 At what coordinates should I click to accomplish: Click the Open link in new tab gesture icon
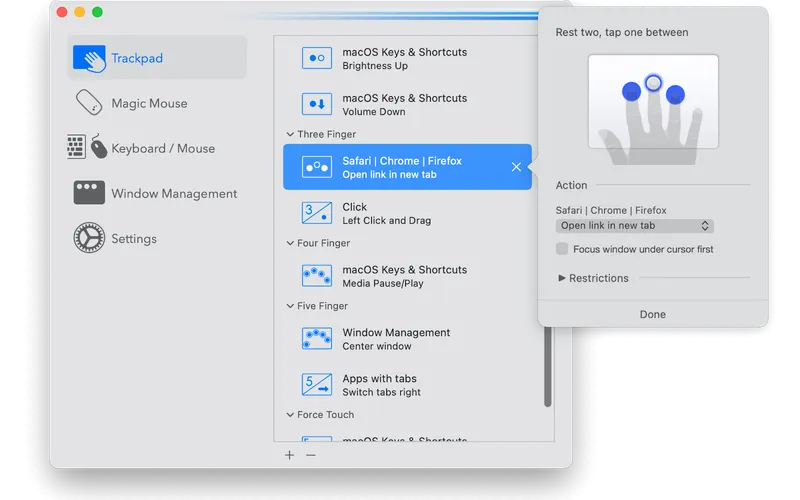317,167
